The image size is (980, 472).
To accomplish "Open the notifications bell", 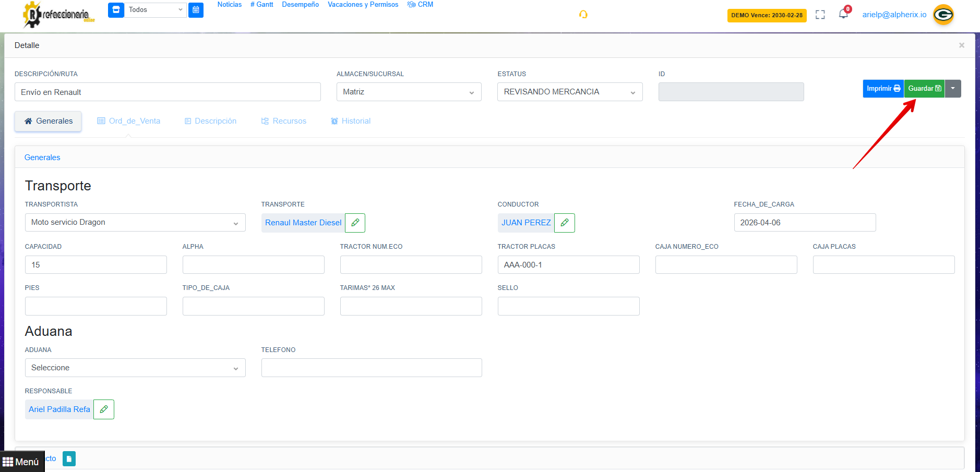I will point(843,14).
